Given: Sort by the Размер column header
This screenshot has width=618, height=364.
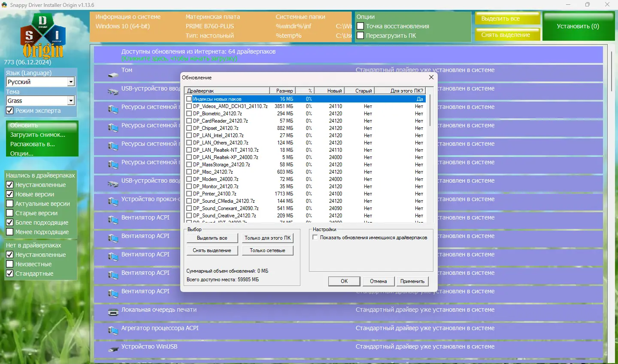Looking at the screenshot, I should tap(282, 91).
